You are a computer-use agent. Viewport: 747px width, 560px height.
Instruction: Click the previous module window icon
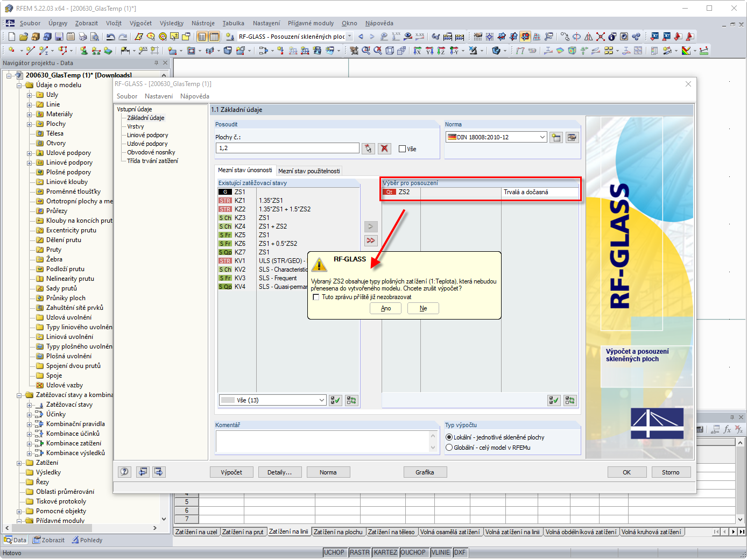click(143, 472)
